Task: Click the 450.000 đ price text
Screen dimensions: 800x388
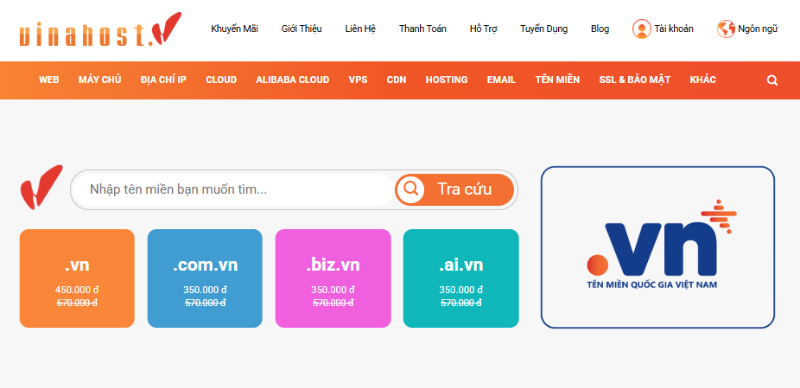Action: [x=77, y=290]
